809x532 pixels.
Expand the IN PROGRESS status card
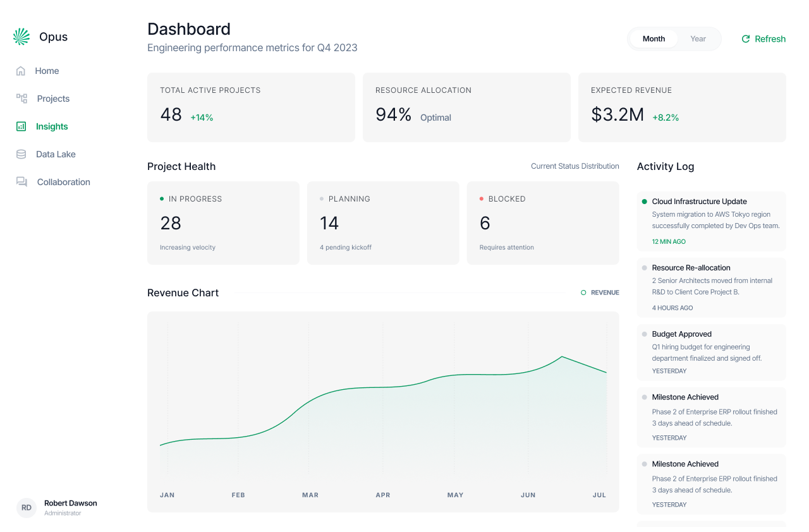(x=223, y=222)
